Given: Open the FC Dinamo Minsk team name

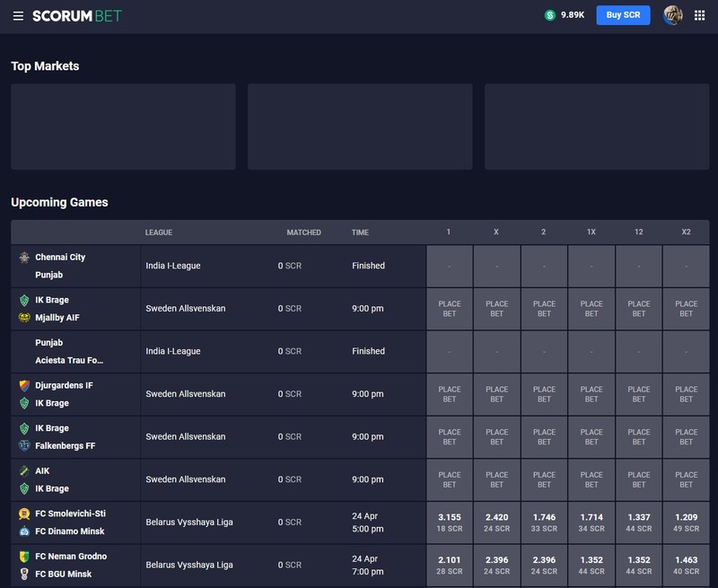Looking at the screenshot, I should click(x=70, y=531).
